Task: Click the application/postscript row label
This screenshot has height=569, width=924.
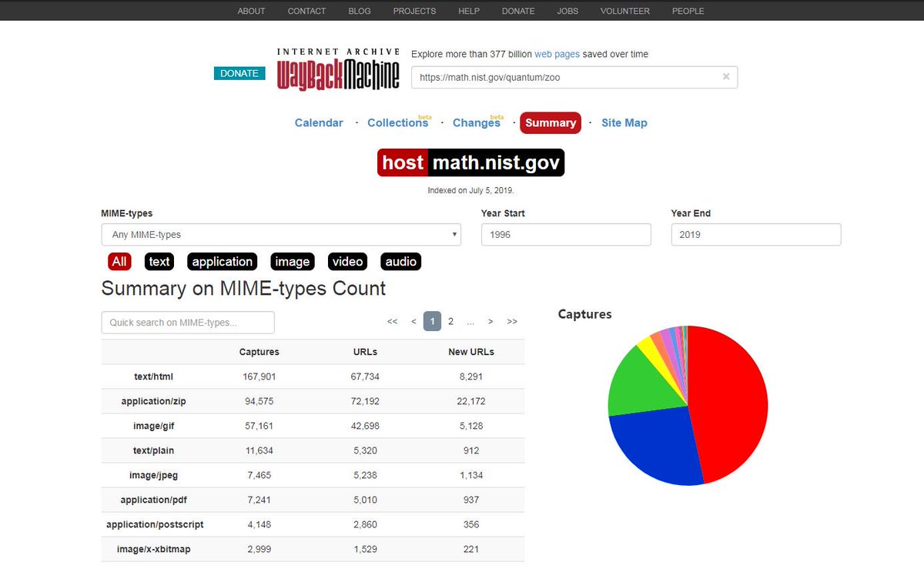Action: (155, 524)
